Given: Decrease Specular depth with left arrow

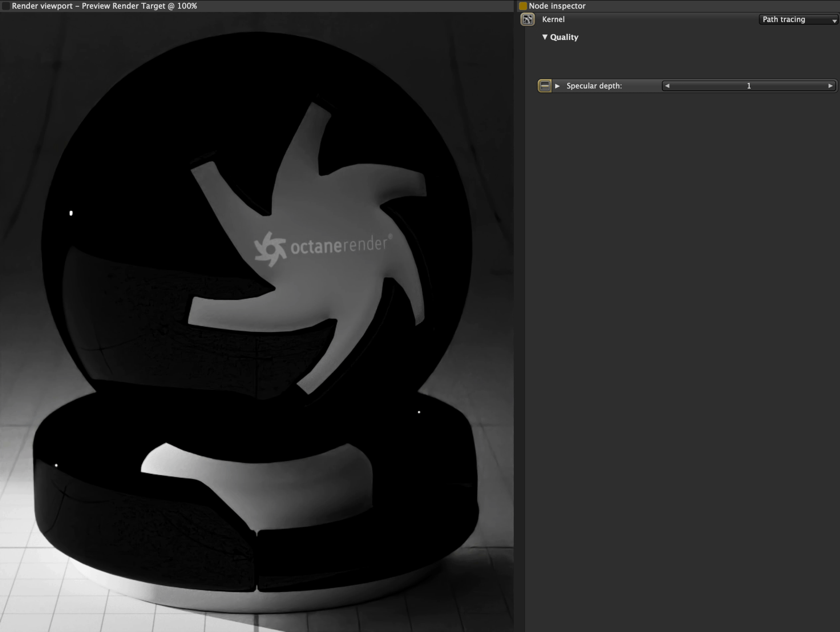Looking at the screenshot, I should click(x=667, y=85).
